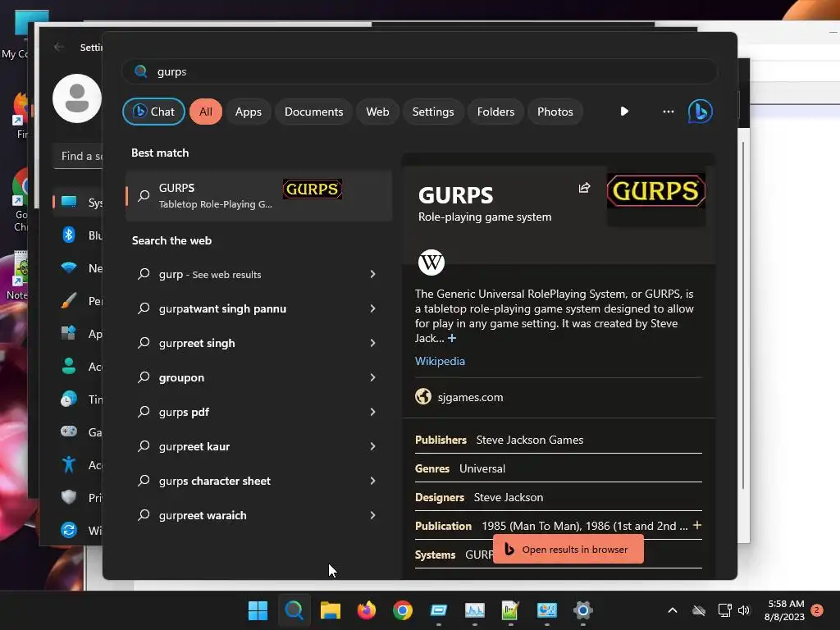Click the arrow to show more filters
This screenshot has height=630, width=840.
[624, 112]
